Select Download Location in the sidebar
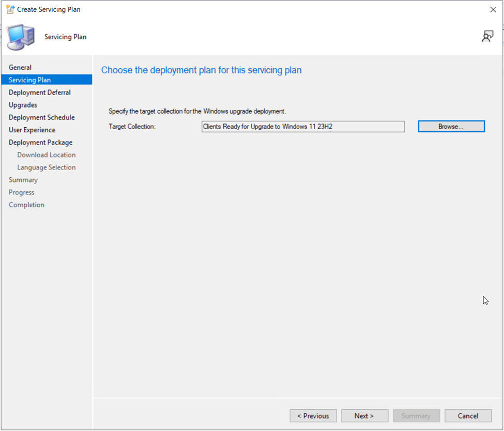This screenshot has height=431, width=504. pos(46,155)
